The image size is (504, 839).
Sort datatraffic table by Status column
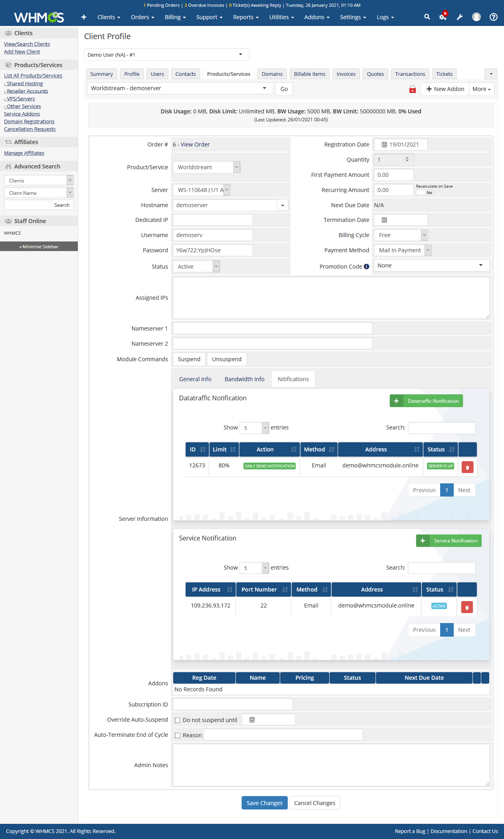(x=440, y=449)
